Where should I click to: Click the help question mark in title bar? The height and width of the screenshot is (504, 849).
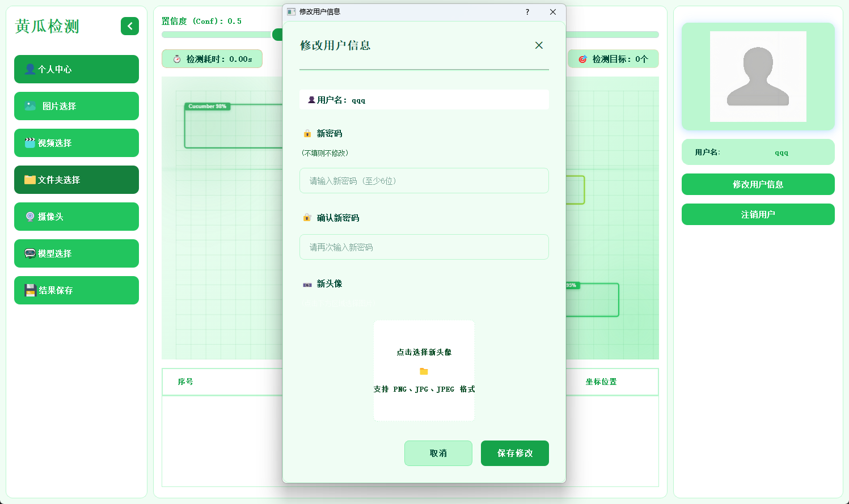[x=527, y=12]
